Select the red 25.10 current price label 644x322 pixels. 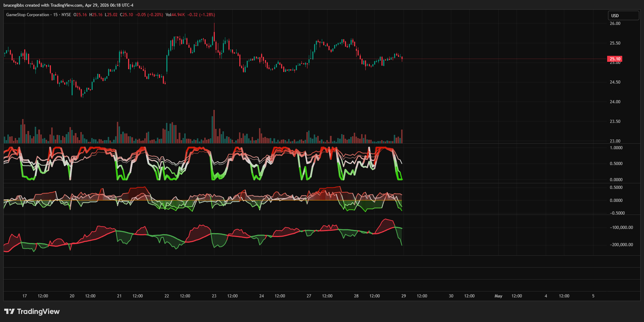[x=615, y=59]
